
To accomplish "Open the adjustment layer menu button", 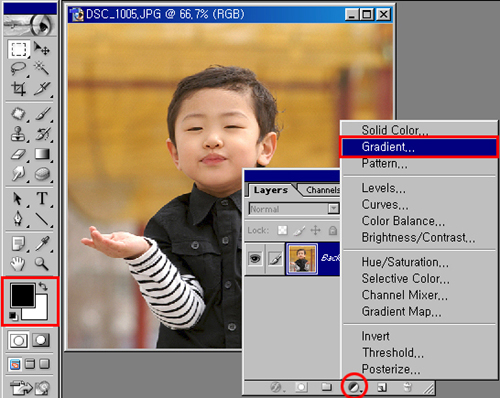I will 354,387.
